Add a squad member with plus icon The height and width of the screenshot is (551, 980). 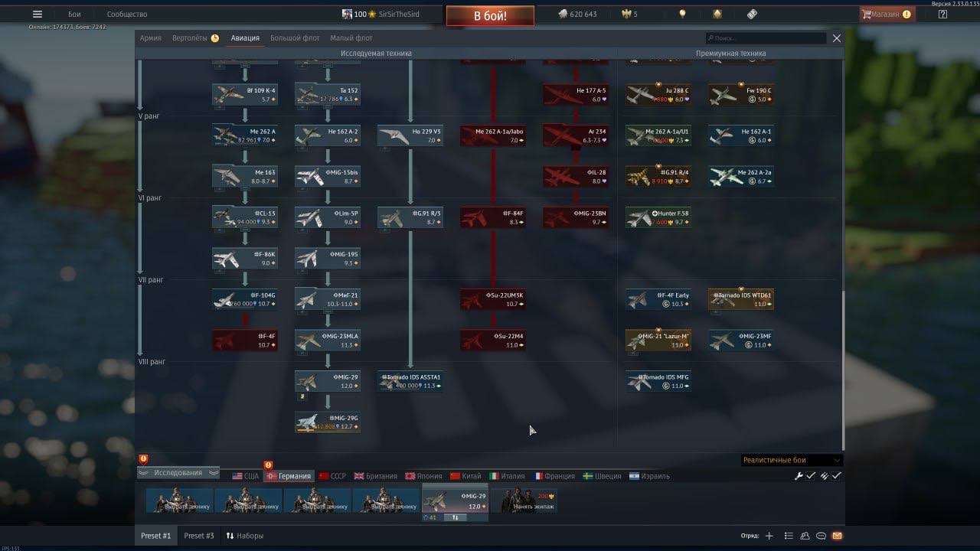point(769,536)
